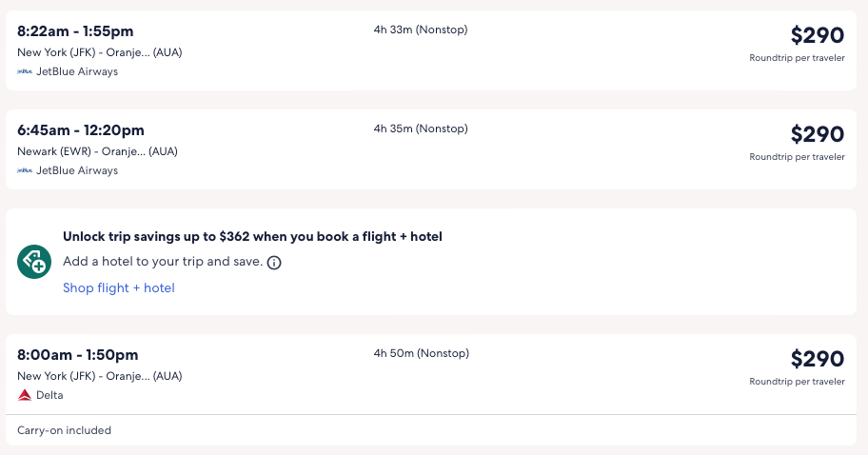The height and width of the screenshot is (455, 868).
Task: Click the green flight + hotel savings tag icon
Action: (x=34, y=262)
